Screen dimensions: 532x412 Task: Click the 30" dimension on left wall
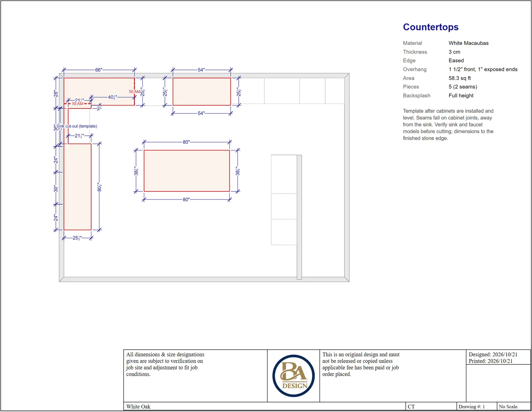56,189
